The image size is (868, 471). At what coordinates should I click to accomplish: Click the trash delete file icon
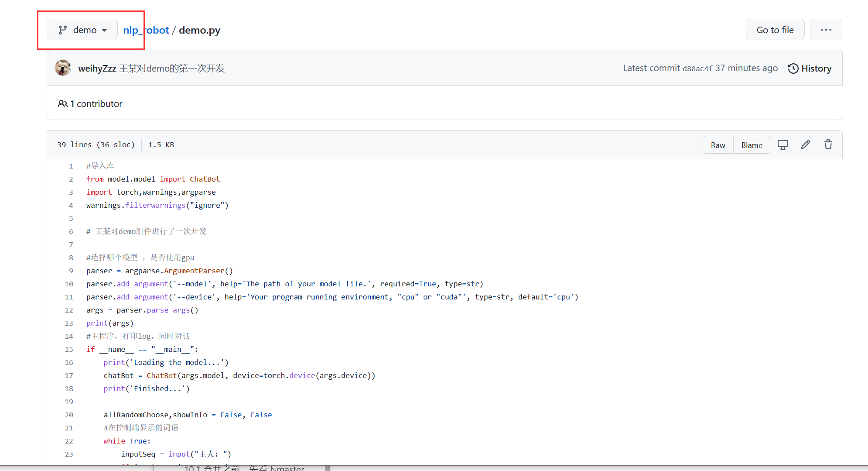tap(828, 144)
